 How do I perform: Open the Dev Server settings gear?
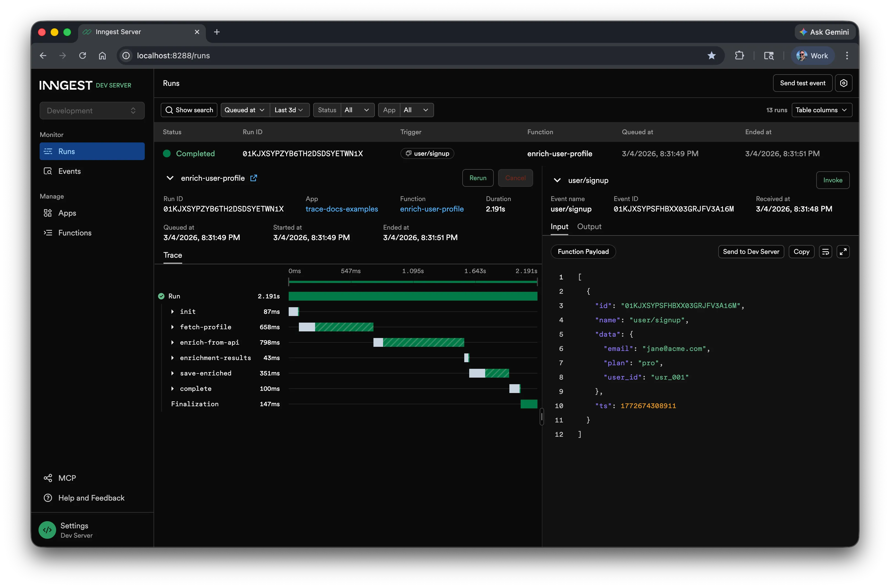[843, 83]
